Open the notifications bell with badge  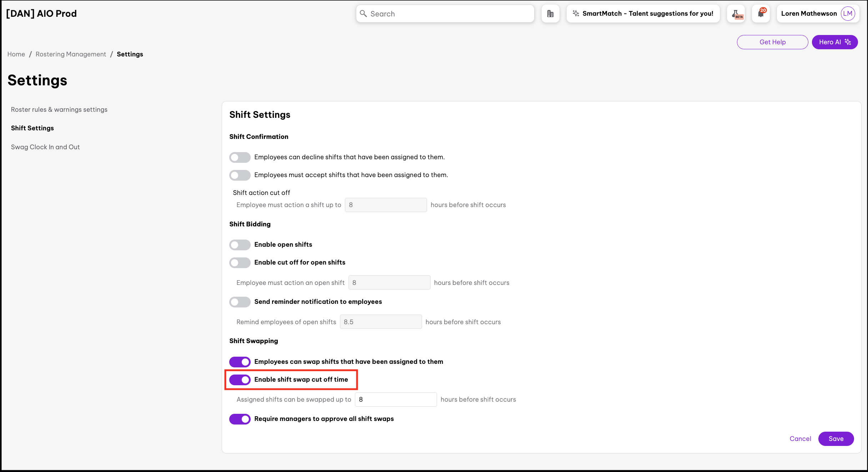tap(761, 14)
